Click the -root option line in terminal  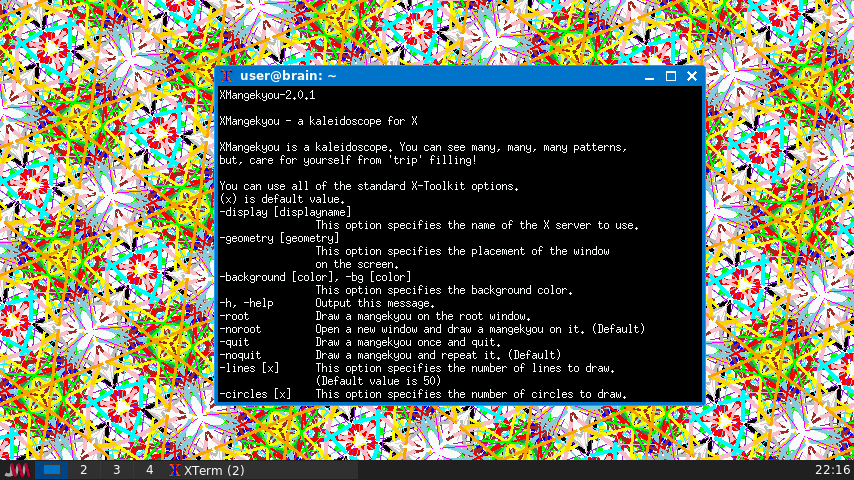click(x=237, y=316)
